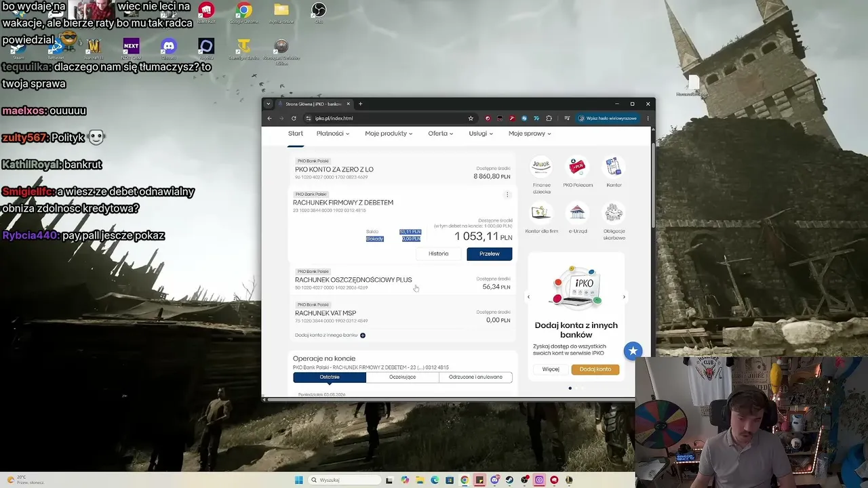Click the plus icon by Dodaj konto z innego banku
Screen dimensions: 868x488
[363, 335]
